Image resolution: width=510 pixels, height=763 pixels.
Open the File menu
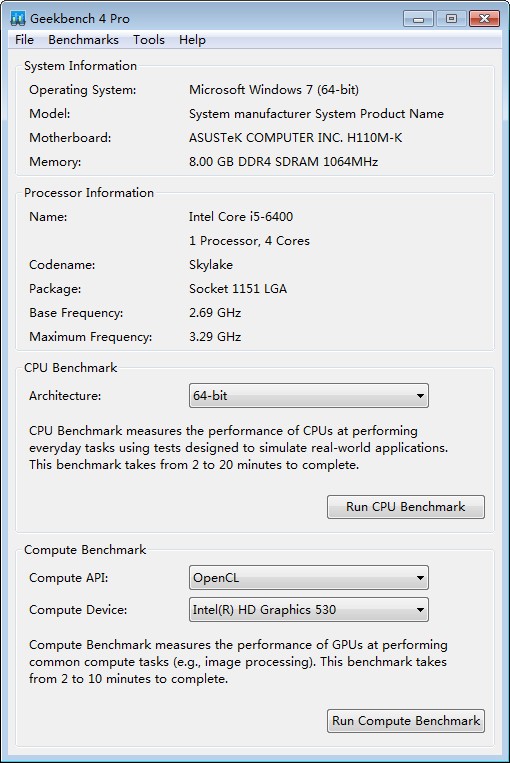[24, 40]
